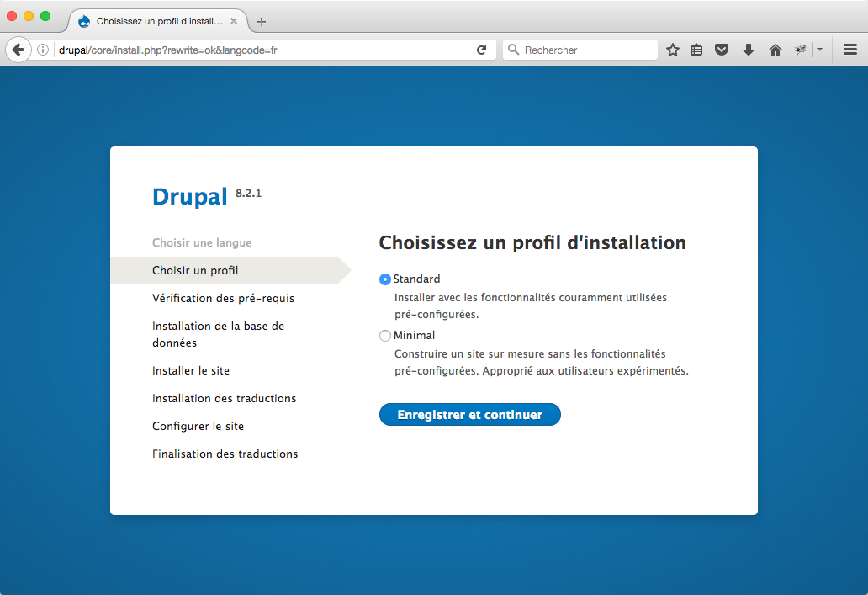The image size is (868, 595).
Task: Click 'Vérification des pré-requis' step
Action: pyautogui.click(x=223, y=298)
